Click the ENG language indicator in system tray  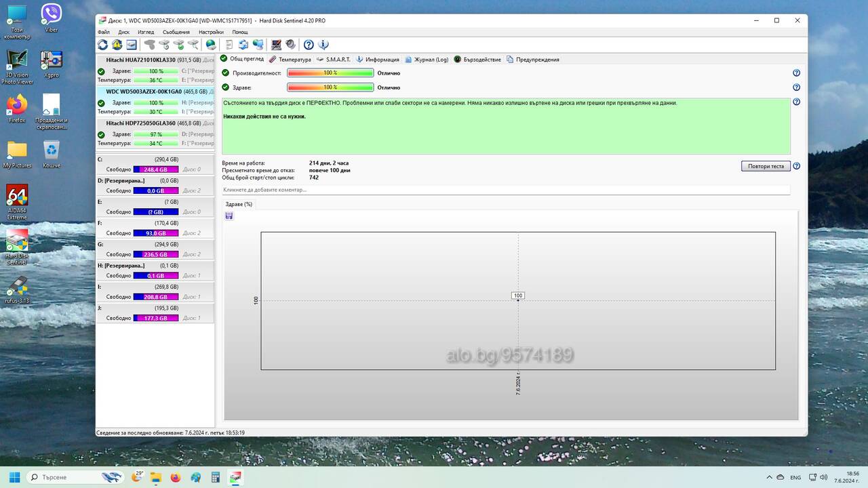point(795,477)
